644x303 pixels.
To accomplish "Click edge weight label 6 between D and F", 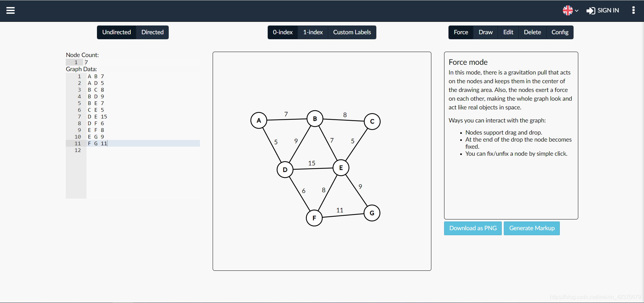I will click(304, 191).
